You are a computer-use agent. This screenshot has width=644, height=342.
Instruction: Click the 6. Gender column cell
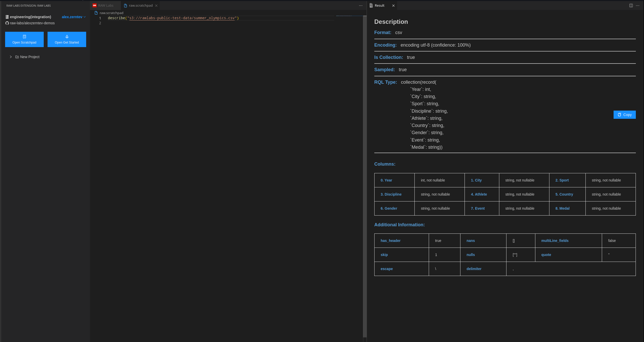(x=394, y=208)
